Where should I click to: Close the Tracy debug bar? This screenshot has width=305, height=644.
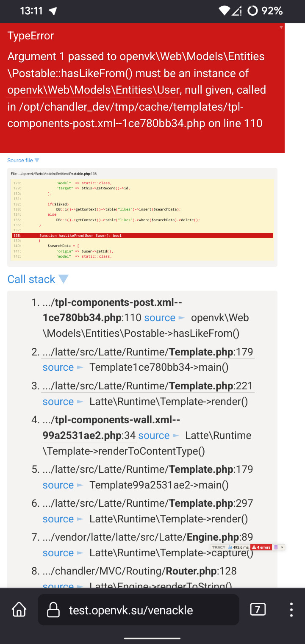[x=282, y=547]
